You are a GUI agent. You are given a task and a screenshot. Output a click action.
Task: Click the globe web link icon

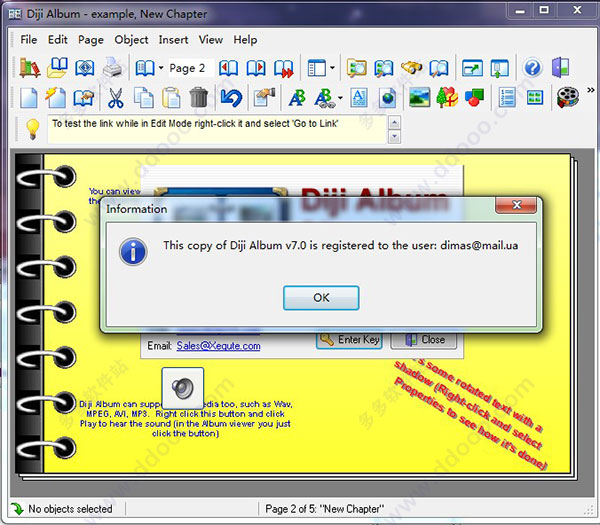pos(387,98)
